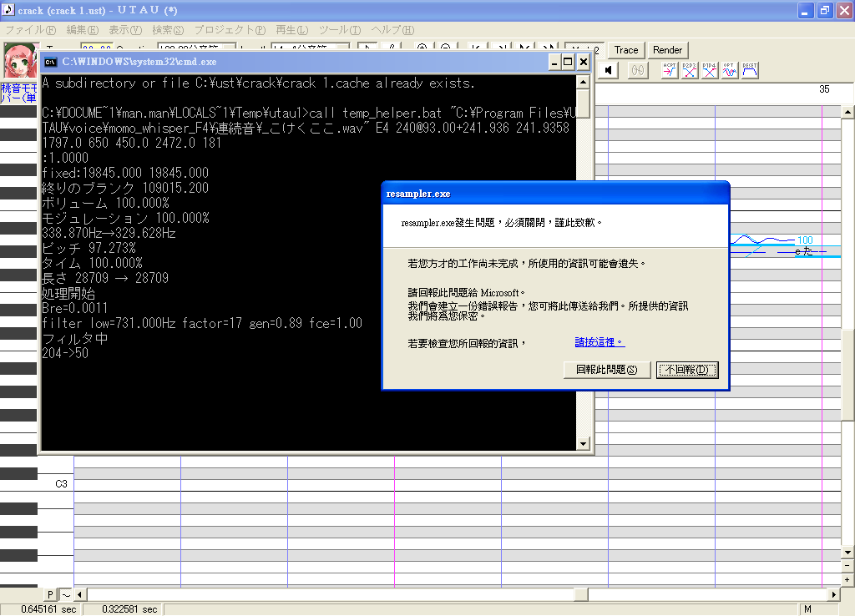Click 回報此問題(S) to send report
Screen dimensions: 855x616
(x=607, y=370)
